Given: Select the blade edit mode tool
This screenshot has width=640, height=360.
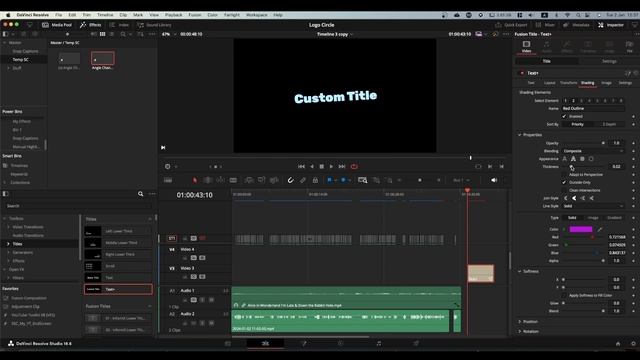Looking at the screenshot, I should tap(233, 180).
